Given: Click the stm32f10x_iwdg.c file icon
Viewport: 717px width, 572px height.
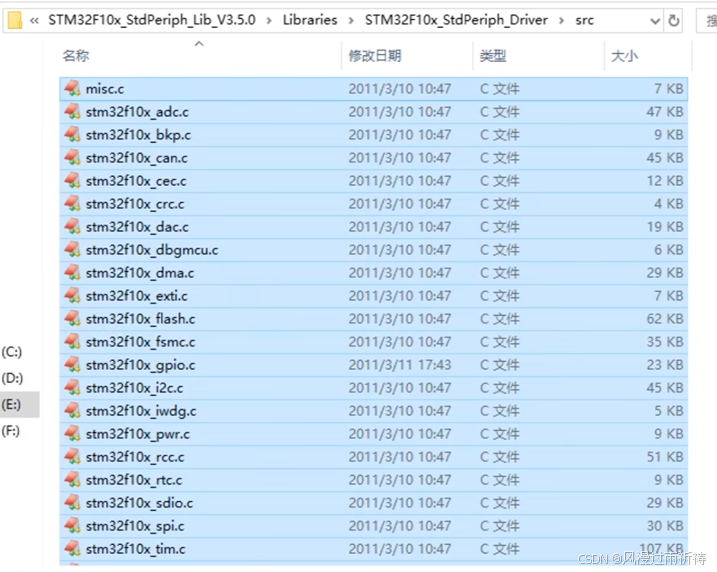Looking at the screenshot, I should tap(72, 410).
